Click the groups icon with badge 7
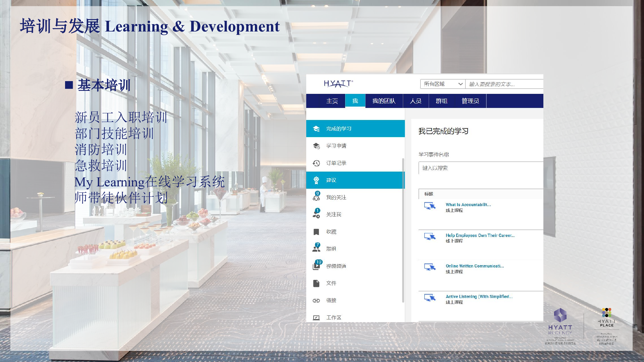644x362 pixels. pyautogui.click(x=316, y=248)
